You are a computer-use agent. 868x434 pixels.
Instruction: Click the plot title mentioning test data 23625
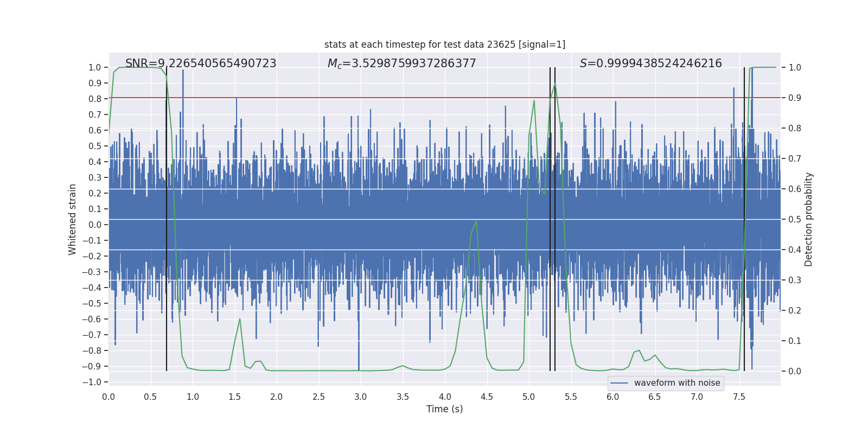click(x=444, y=44)
